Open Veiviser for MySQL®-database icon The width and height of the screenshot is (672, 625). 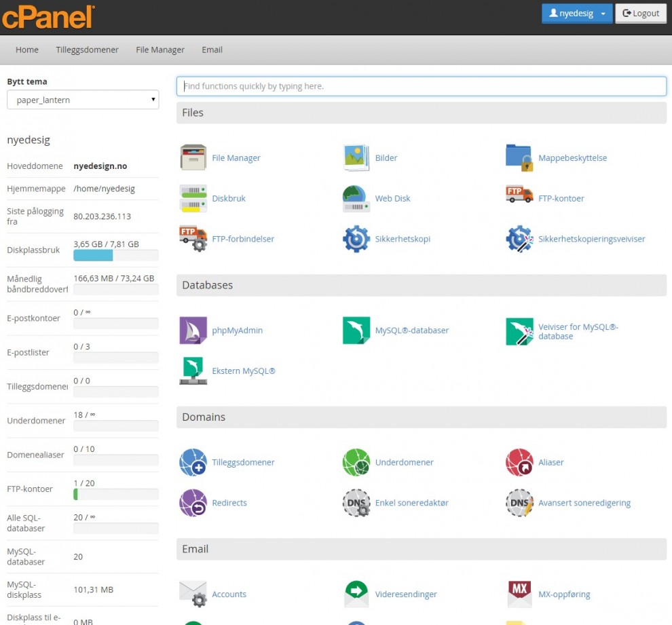coord(519,331)
